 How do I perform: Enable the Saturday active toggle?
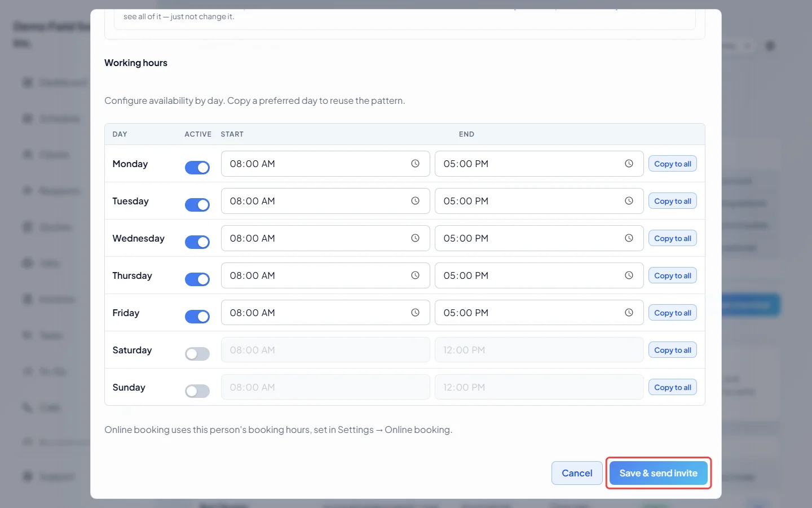(x=197, y=354)
